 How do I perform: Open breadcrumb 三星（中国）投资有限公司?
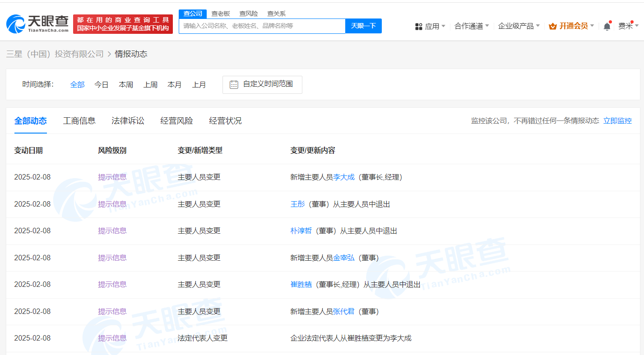[x=55, y=54]
